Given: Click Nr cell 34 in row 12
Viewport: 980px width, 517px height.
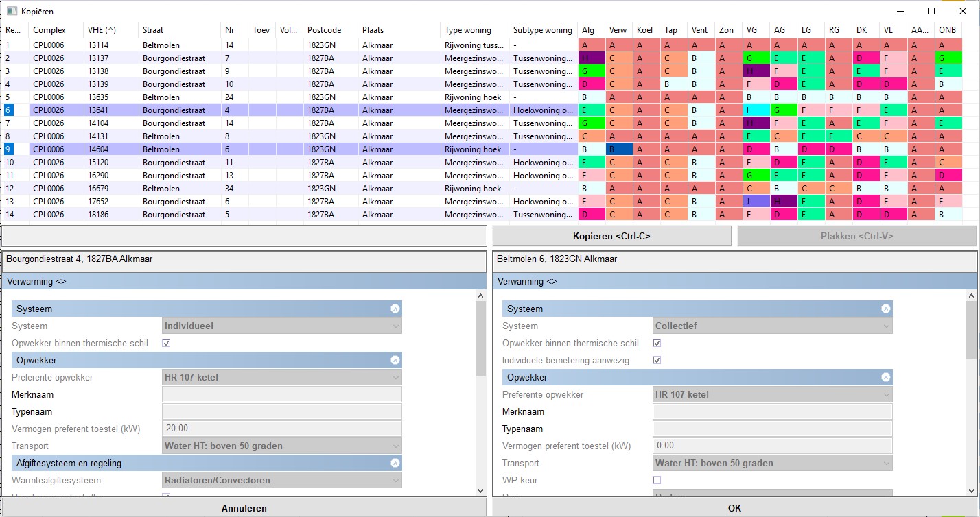Looking at the screenshot, I should point(235,188).
